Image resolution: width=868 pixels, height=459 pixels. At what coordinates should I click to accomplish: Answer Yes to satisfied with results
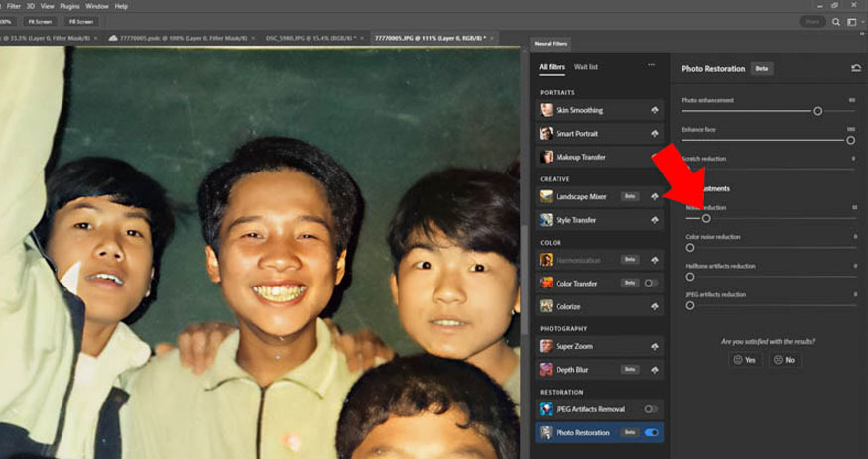coord(745,360)
